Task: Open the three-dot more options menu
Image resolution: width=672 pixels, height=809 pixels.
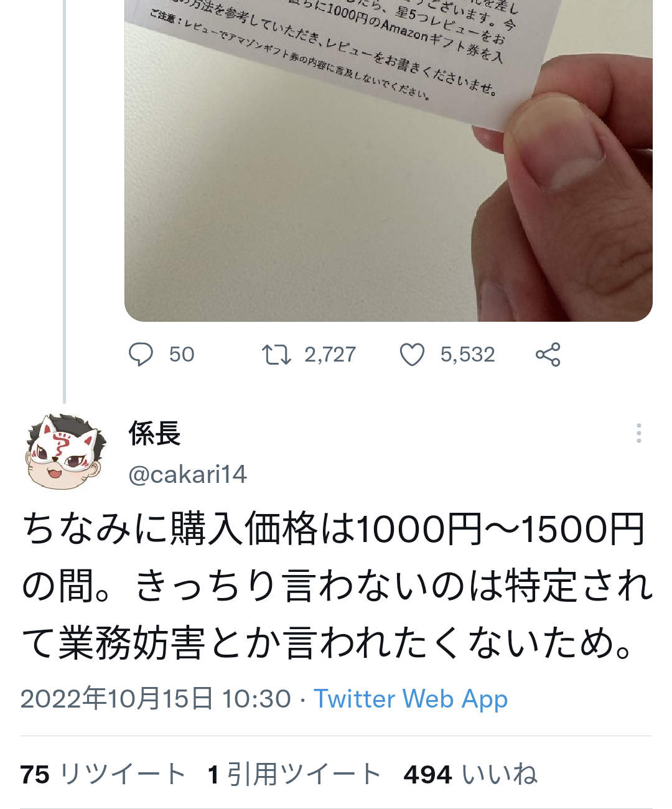Action: click(639, 433)
